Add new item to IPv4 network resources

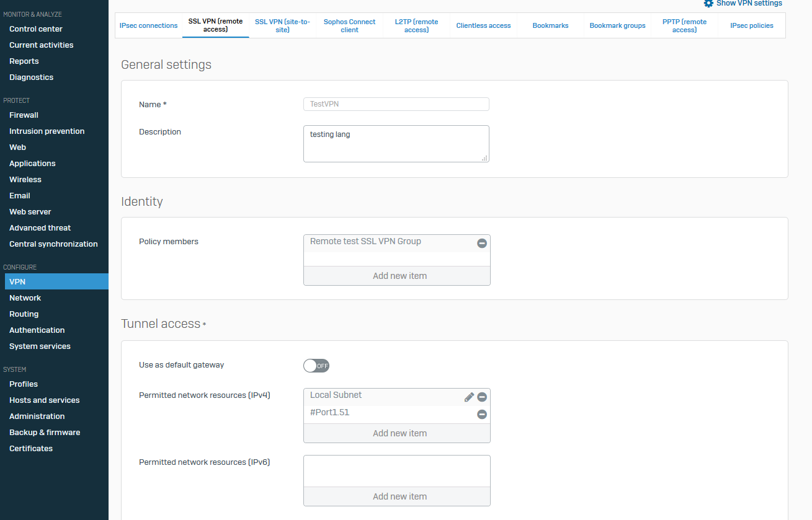pos(399,433)
